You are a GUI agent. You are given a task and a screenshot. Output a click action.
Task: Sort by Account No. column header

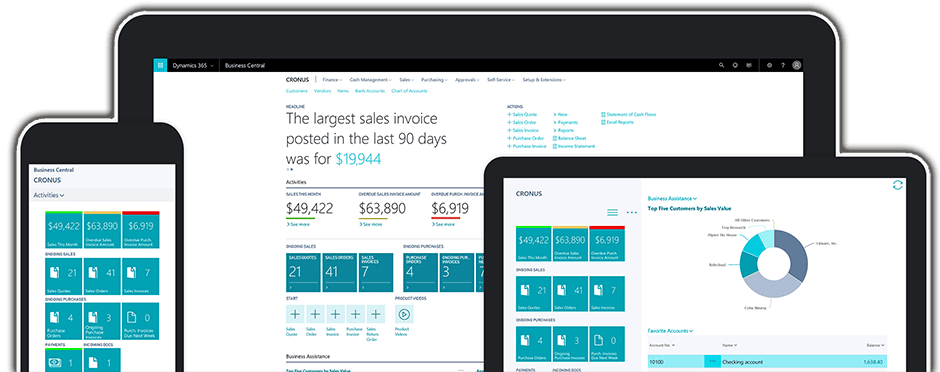pyautogui.click(x=662, y=345)
